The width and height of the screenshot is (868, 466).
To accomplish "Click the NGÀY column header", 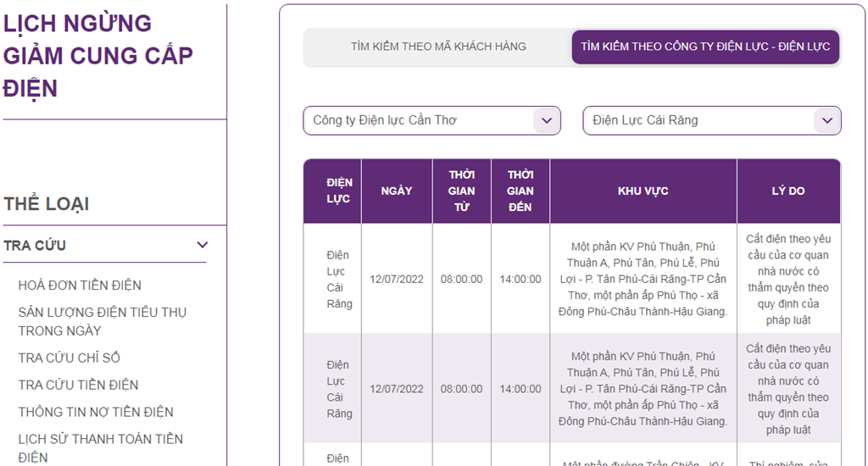I will [396, 191].
